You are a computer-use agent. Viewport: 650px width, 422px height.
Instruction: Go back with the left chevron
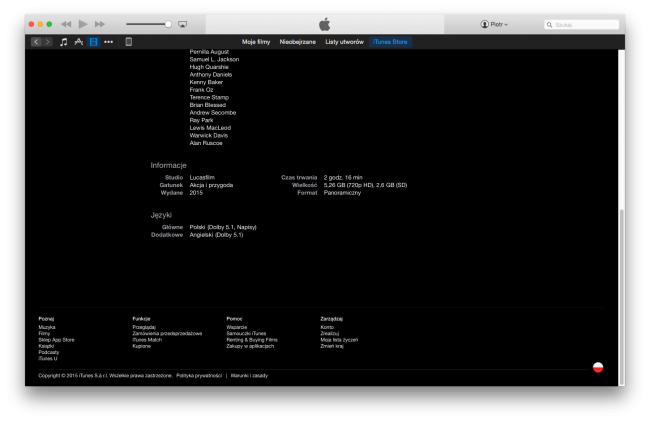point(36,42)
